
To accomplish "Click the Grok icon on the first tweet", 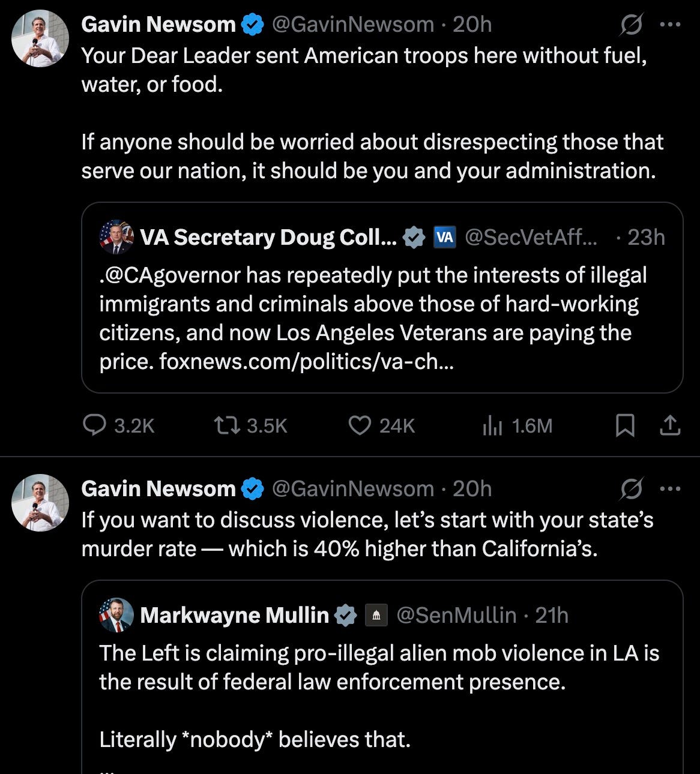I will (x=632, y=25).
